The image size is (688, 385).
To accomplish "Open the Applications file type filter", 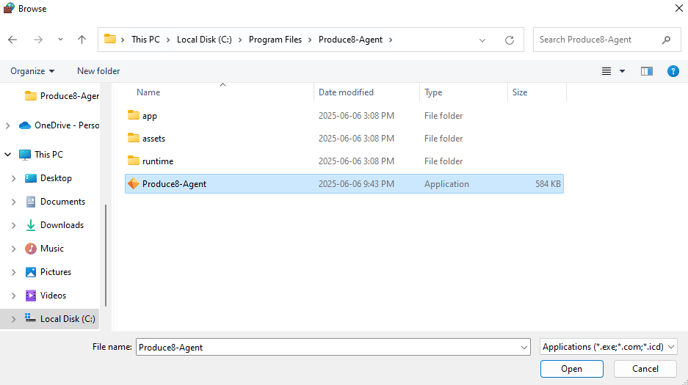I will click(x=608, y=347).
